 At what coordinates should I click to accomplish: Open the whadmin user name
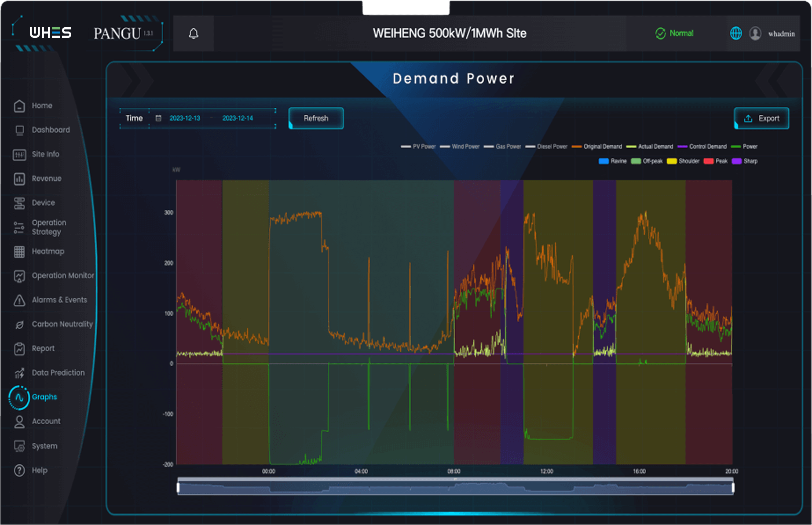tap(781, 34)
